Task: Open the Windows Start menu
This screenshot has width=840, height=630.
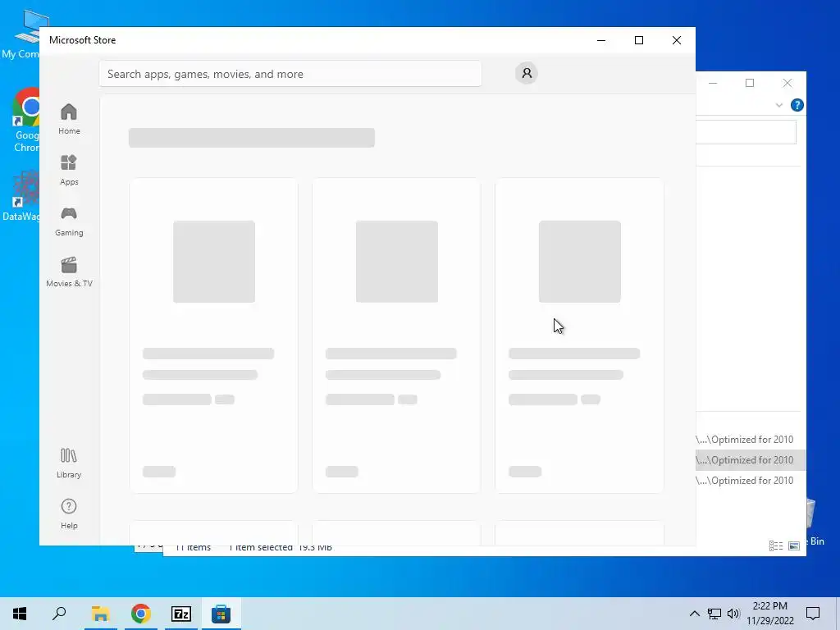Action: 20,614
